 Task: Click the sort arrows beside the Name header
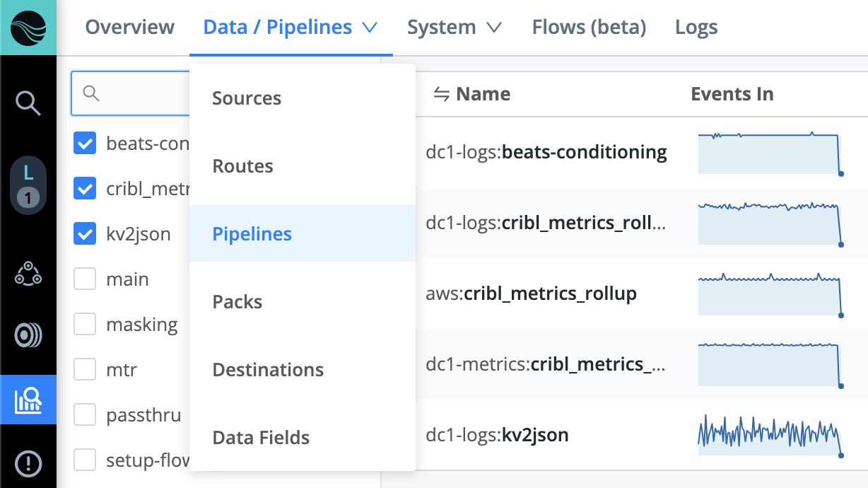click(x=442, y=93)
